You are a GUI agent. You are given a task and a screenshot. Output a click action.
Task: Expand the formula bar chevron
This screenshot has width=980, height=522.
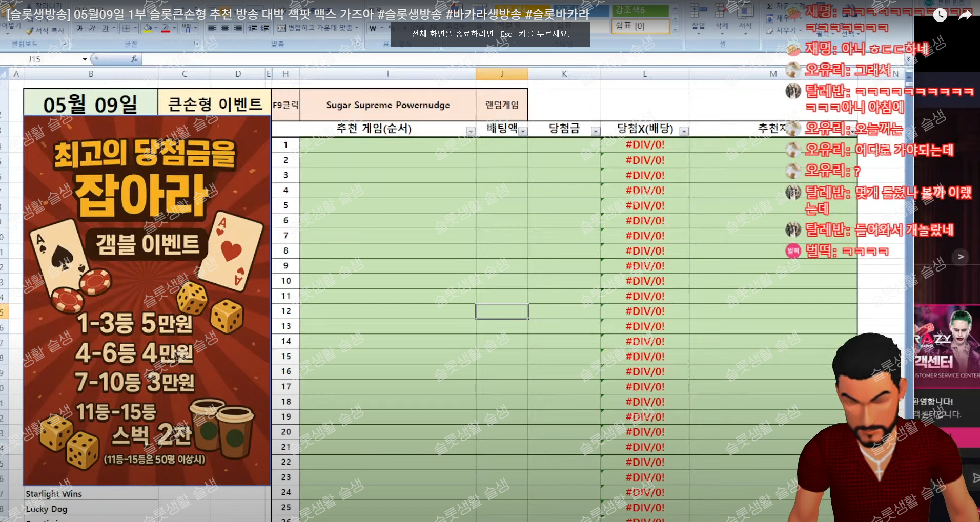coord(908,59)
